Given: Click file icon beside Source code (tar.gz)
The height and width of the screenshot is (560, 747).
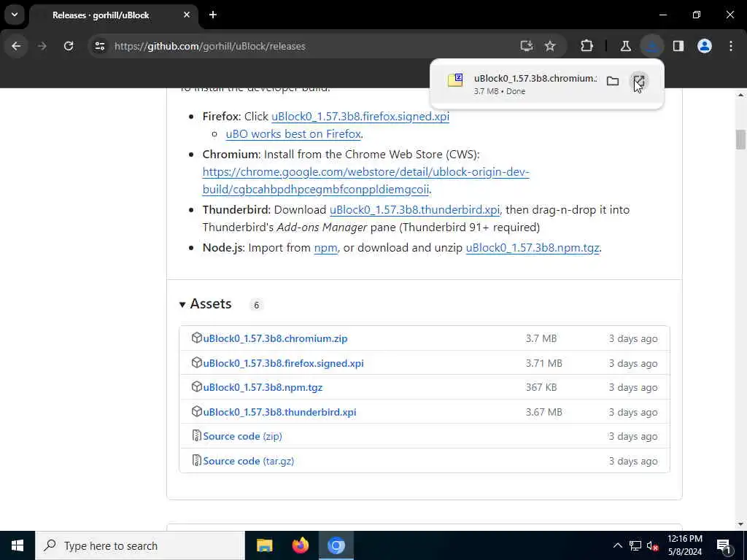Looking at the screenshot, I should 196,461.
